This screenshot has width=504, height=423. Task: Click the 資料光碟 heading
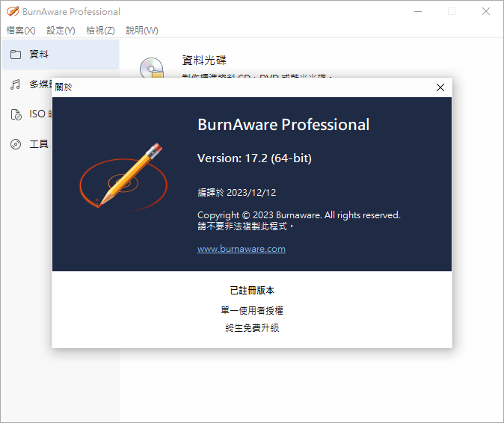pyautogui.click(x=204, y=60)
